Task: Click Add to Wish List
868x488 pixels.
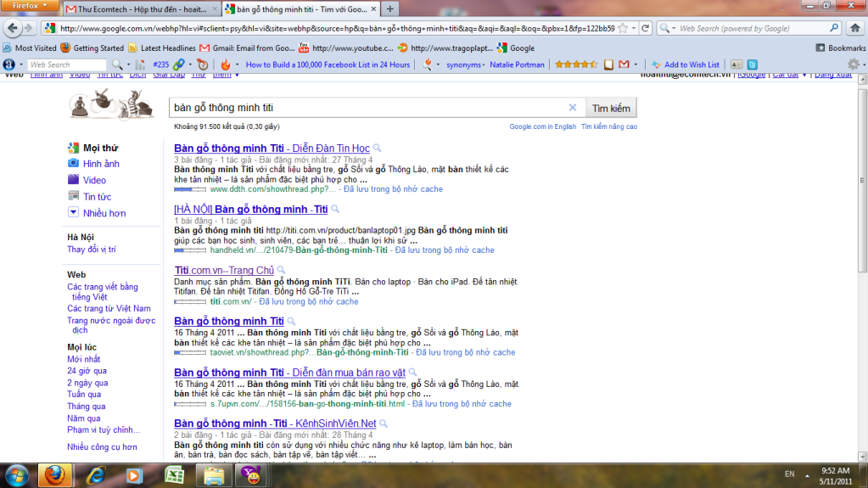Action: pyautogui.click(x=686, y=65)
